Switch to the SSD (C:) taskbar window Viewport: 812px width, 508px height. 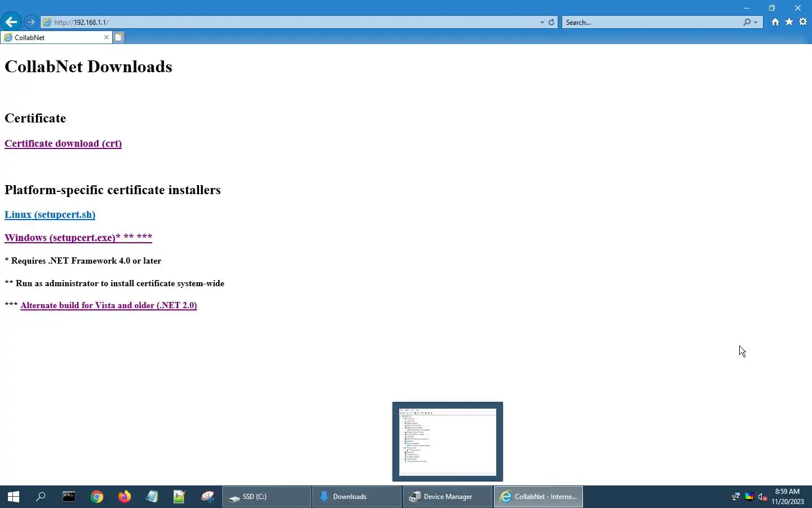267,497
